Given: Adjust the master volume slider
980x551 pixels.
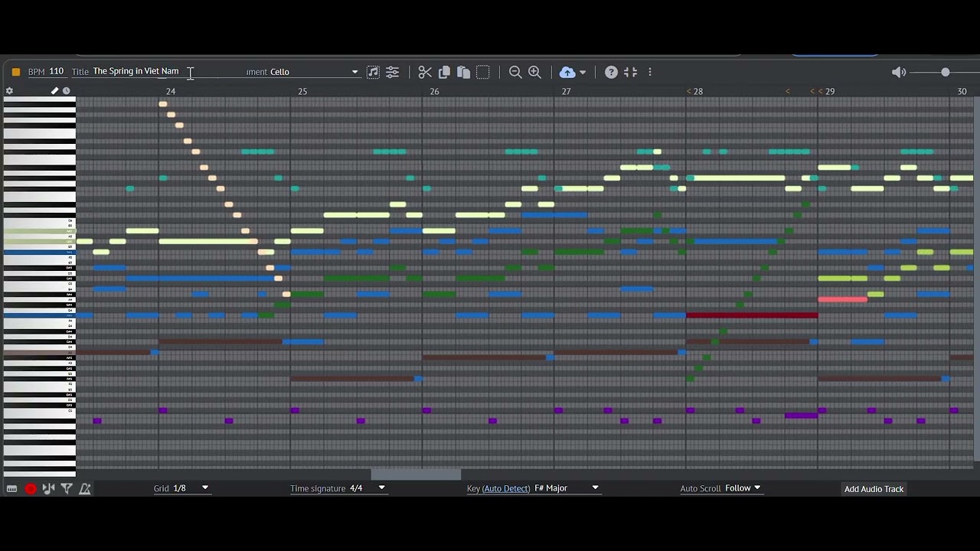Looking at the screenshot, I should (x=946, y=72).
